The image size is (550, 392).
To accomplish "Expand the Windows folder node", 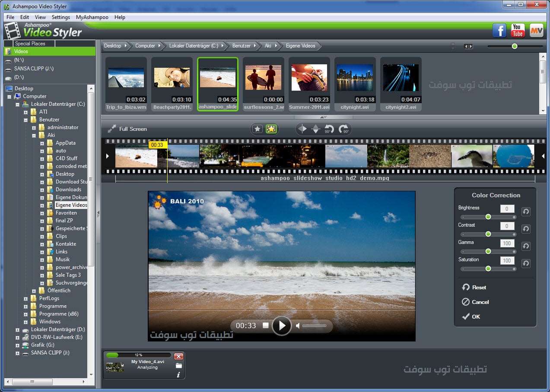I will click(26, 322).
